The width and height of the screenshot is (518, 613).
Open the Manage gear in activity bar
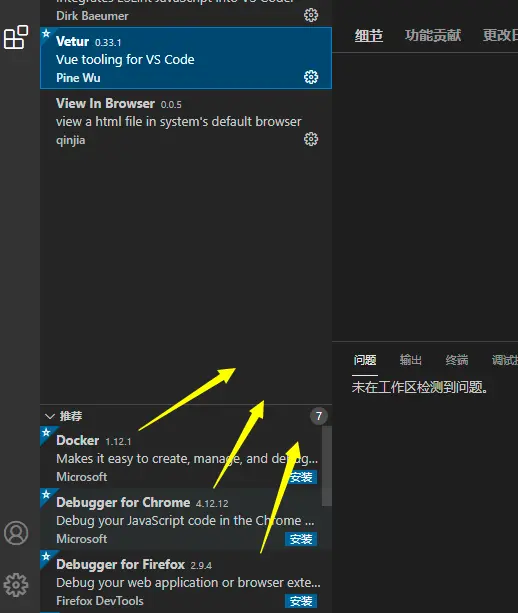tap(16, 585)
